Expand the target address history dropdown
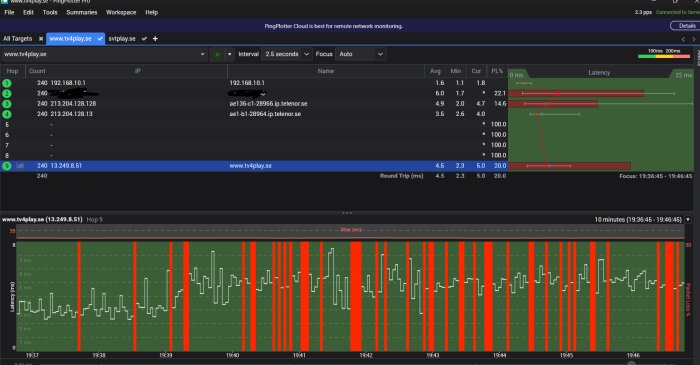This screenshot has width=700, height=365. pos(202,54)
